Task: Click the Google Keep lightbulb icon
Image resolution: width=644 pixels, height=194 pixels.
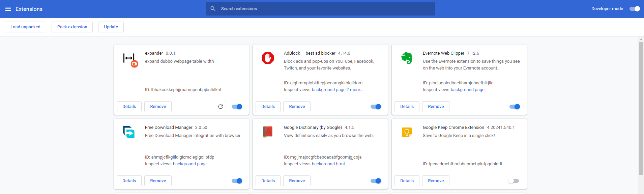Action: [407, 132]
